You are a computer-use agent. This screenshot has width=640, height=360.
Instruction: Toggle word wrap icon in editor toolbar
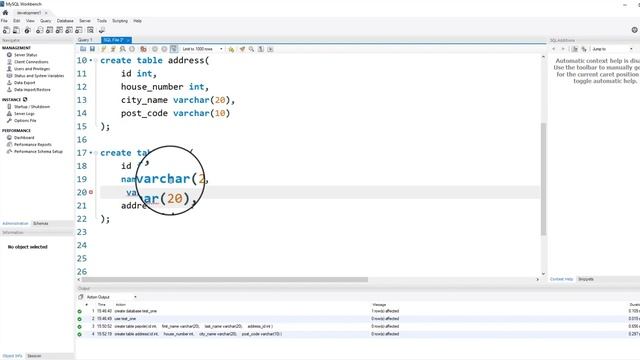270,49
